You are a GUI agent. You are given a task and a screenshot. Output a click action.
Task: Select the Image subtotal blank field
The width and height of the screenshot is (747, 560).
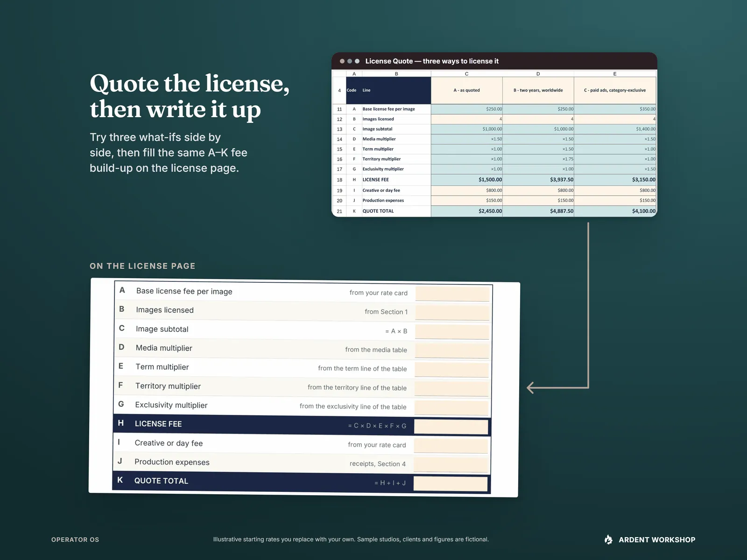[452, 331]
